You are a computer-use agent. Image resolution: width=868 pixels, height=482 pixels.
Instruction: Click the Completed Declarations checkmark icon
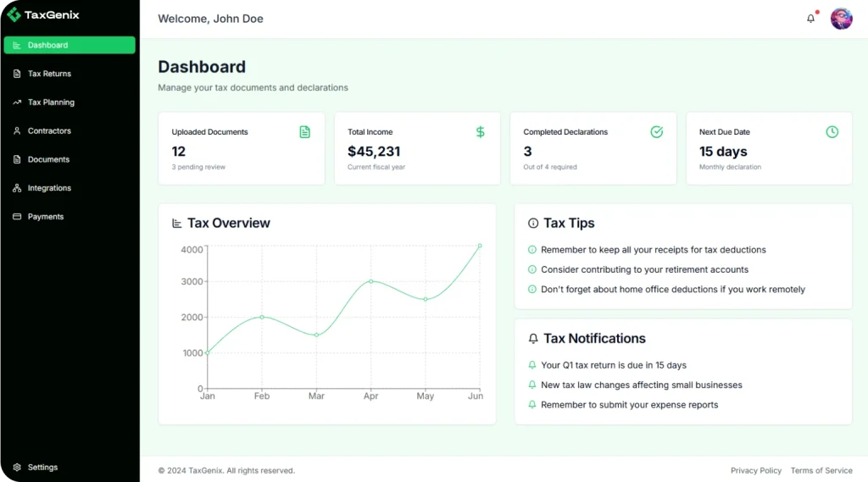point(656,132)
